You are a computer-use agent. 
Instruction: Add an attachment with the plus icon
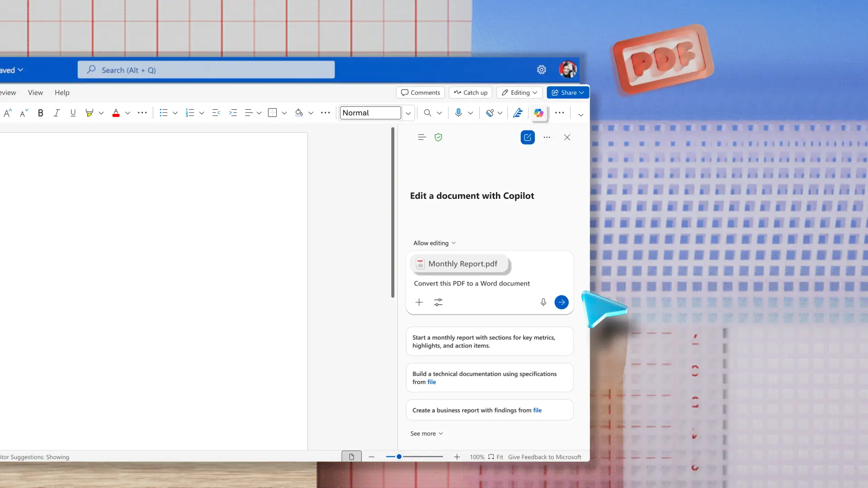(x=419, y=302)
